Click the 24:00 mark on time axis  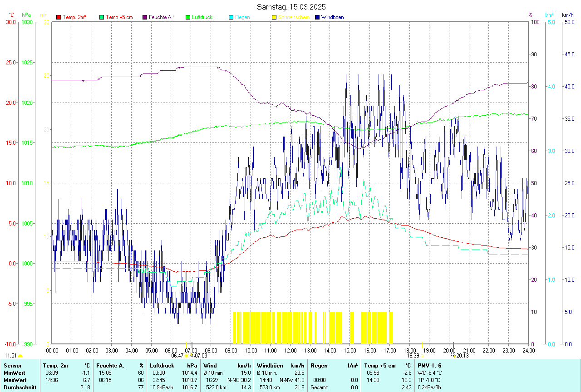[528, 350]
